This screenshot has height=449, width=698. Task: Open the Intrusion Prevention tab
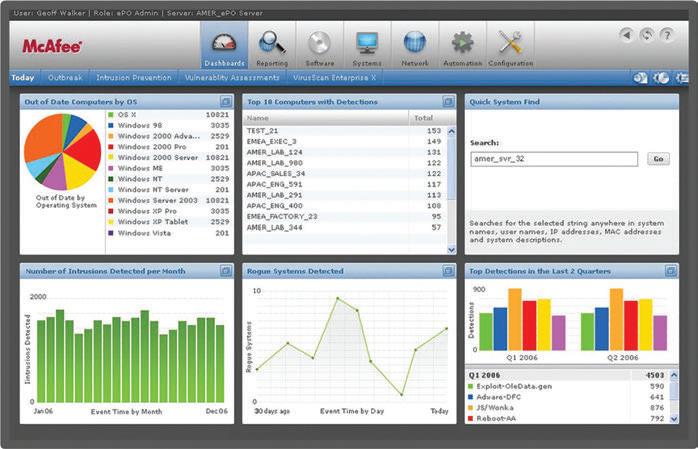coord(134,77)
